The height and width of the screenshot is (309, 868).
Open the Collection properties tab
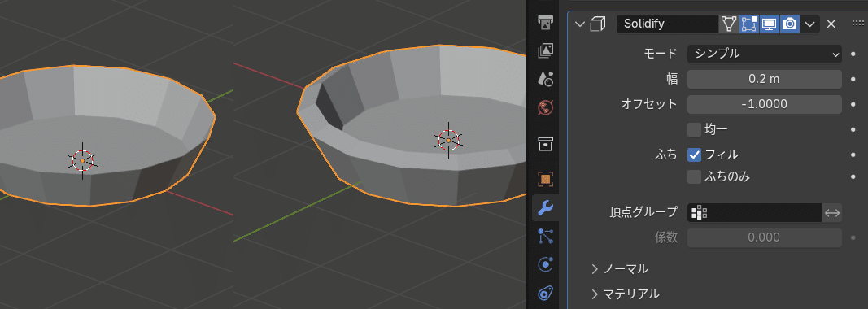coord(545,145)
